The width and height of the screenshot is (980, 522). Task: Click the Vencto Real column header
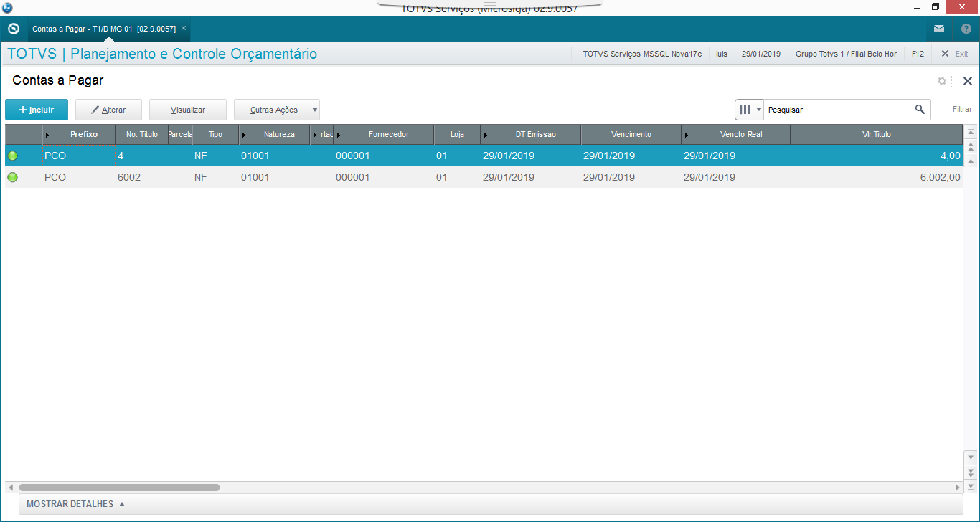click(x=736, y=134)
